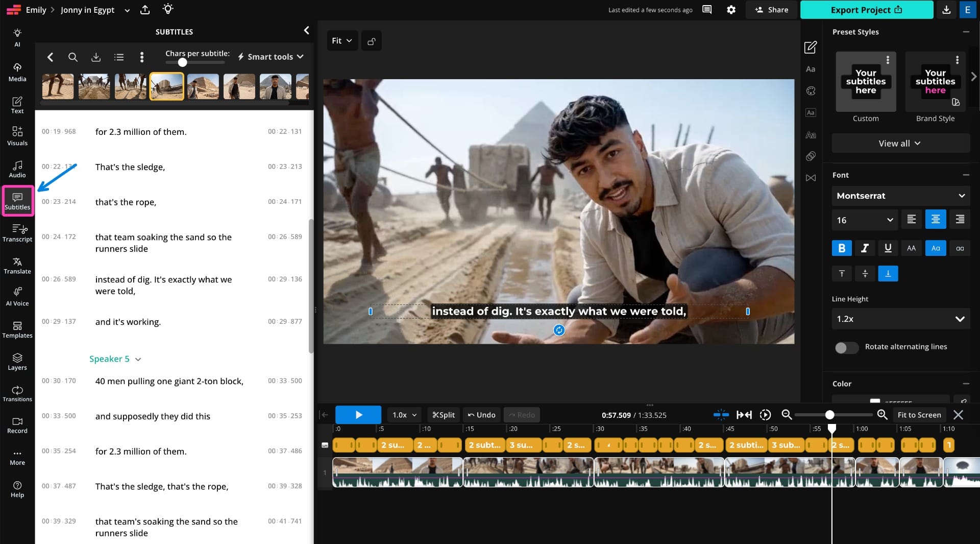Expand View all preset styles
Screen dimensions: 980x544
click(x=901, y=143)
